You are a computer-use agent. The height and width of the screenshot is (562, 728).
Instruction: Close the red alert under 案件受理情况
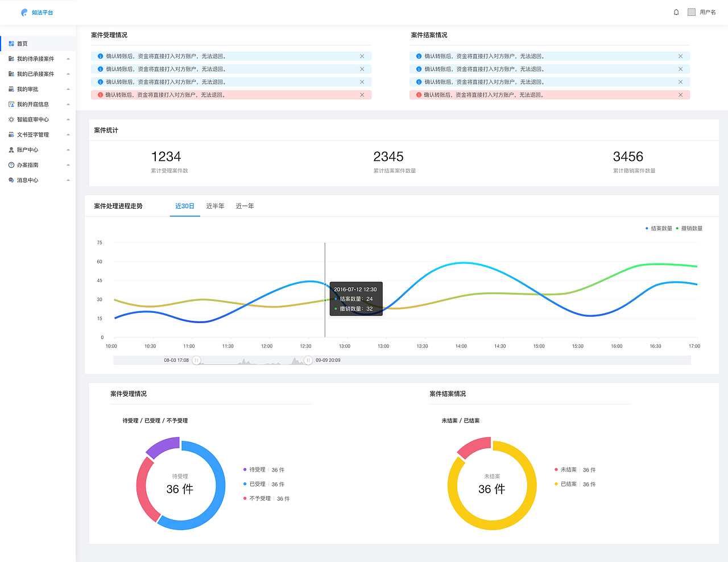coord(362,95)
